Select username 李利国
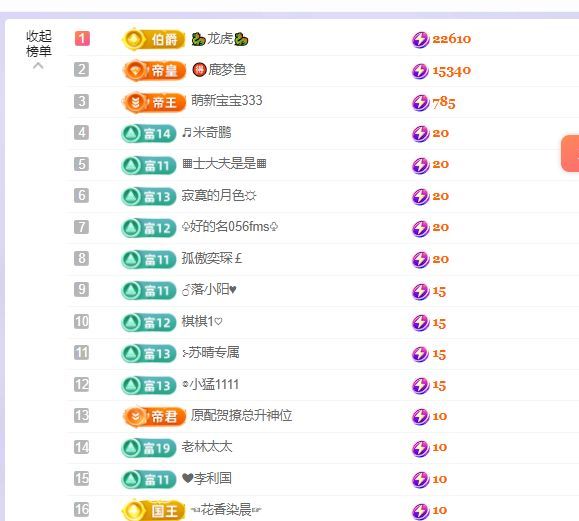 [207, 479]
